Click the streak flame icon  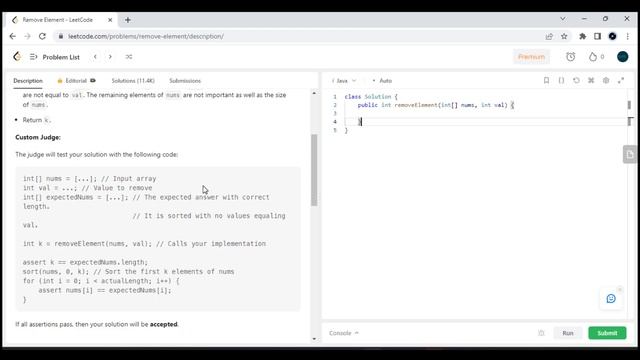click(593, 57)
